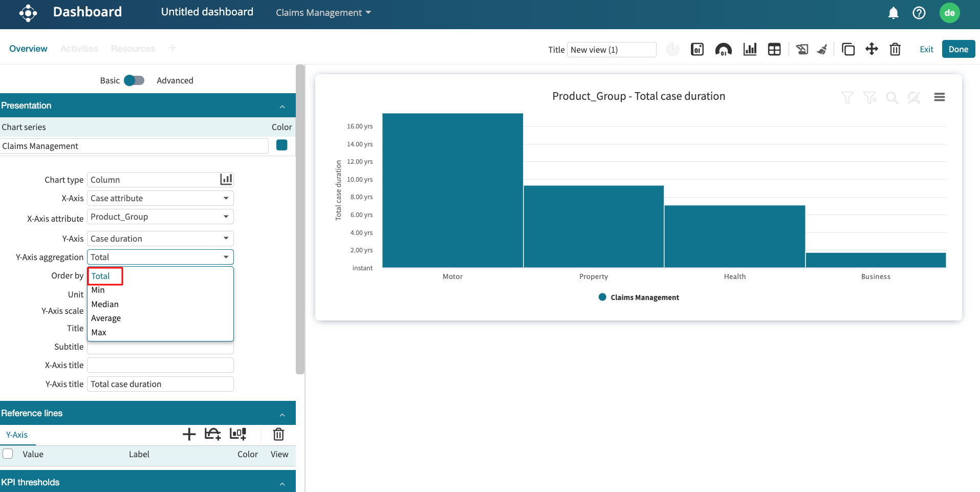Open the notifications bell
The height and width of the screenshot is (492, 980).
893,13
